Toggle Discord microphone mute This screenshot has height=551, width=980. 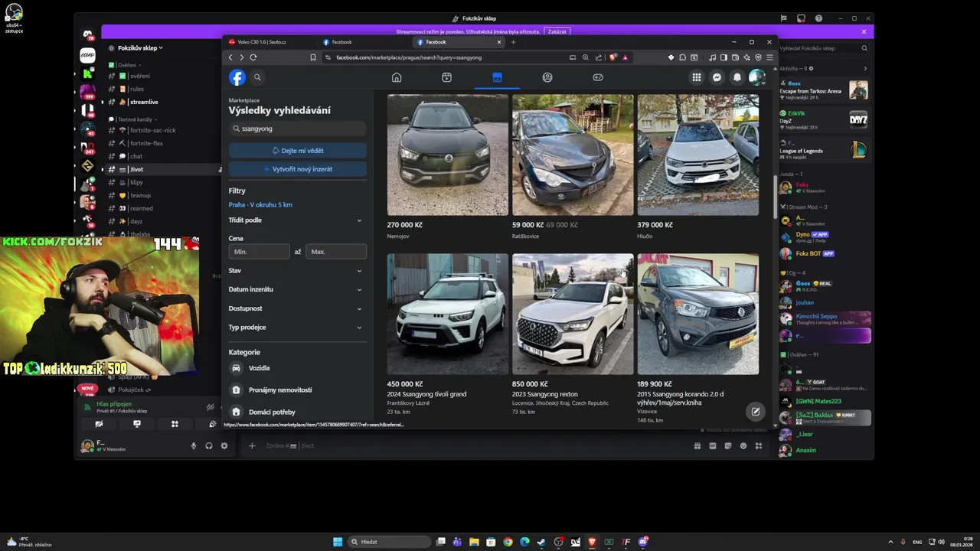click(x=194, y=445)
